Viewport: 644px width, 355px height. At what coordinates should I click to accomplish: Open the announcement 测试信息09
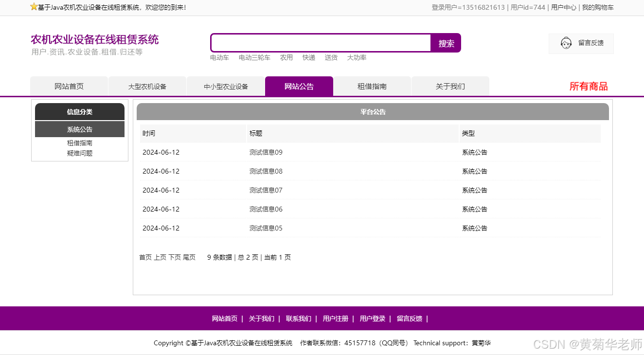(266, 152)
